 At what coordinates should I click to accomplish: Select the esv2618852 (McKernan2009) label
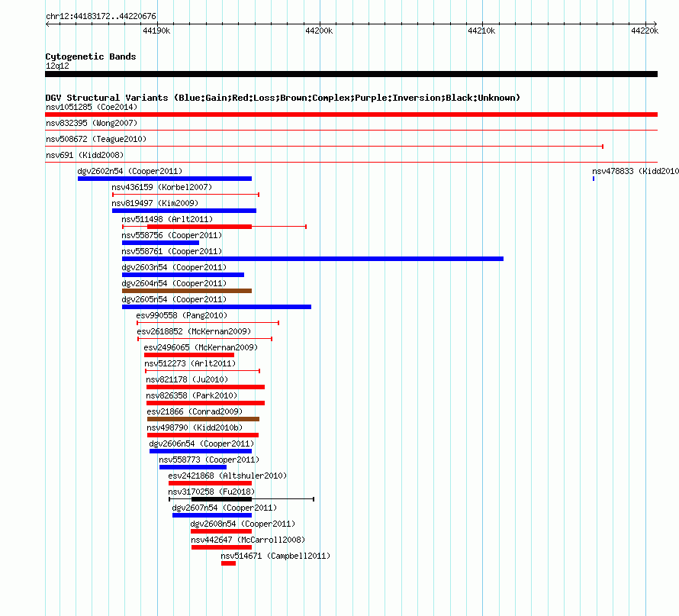point(194,331)
